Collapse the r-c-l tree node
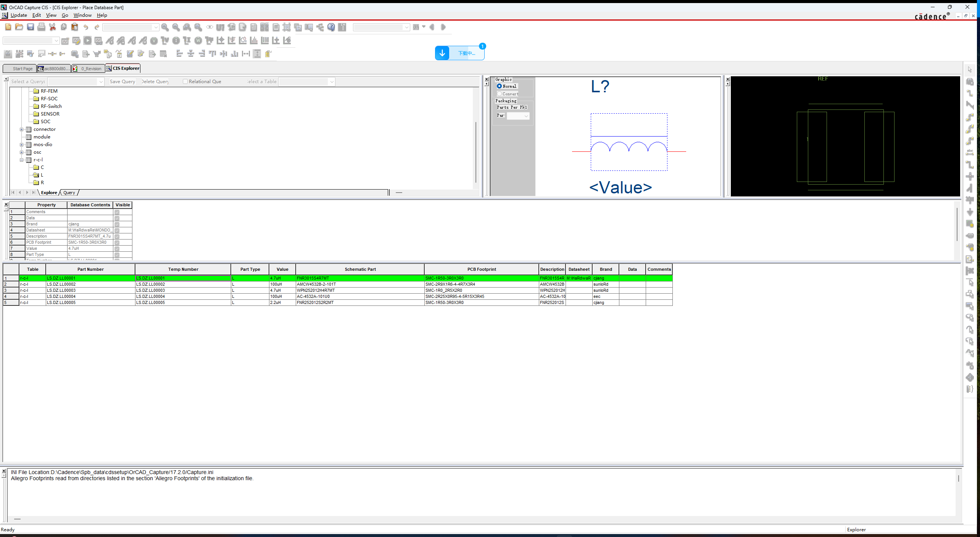Viewport: 980px width, 537px height. point(22,160)
